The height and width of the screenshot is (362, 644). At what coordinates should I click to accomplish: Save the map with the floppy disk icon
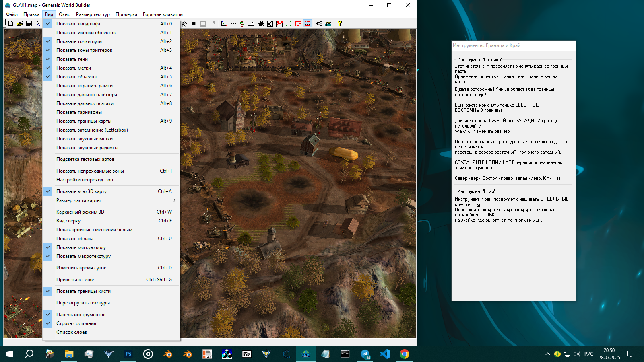(x=29, y=23)
